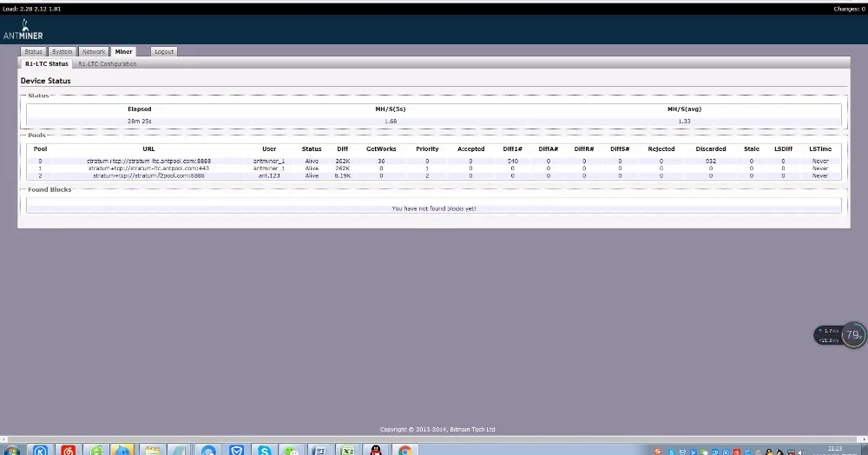Viewport: 868px width, 455px height.
Task: Click the GetWorks value 36
Action: click(381, 162)
